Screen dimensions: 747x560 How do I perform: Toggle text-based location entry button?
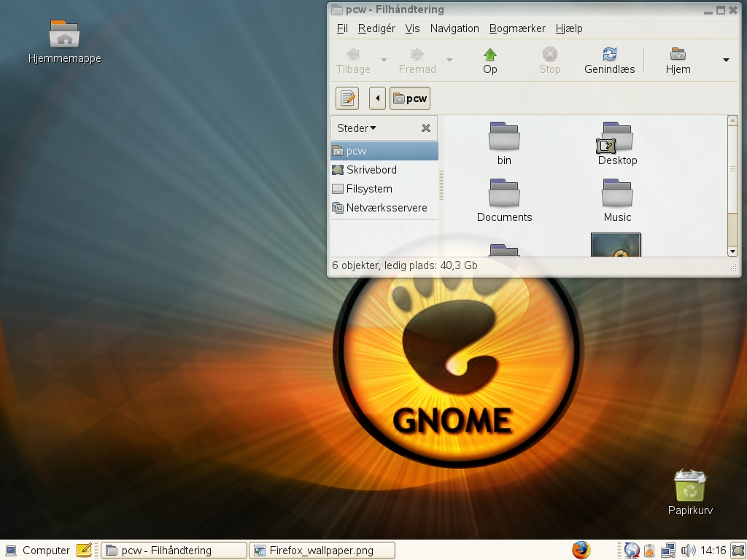pyautogui.click(x=347, y=98)
